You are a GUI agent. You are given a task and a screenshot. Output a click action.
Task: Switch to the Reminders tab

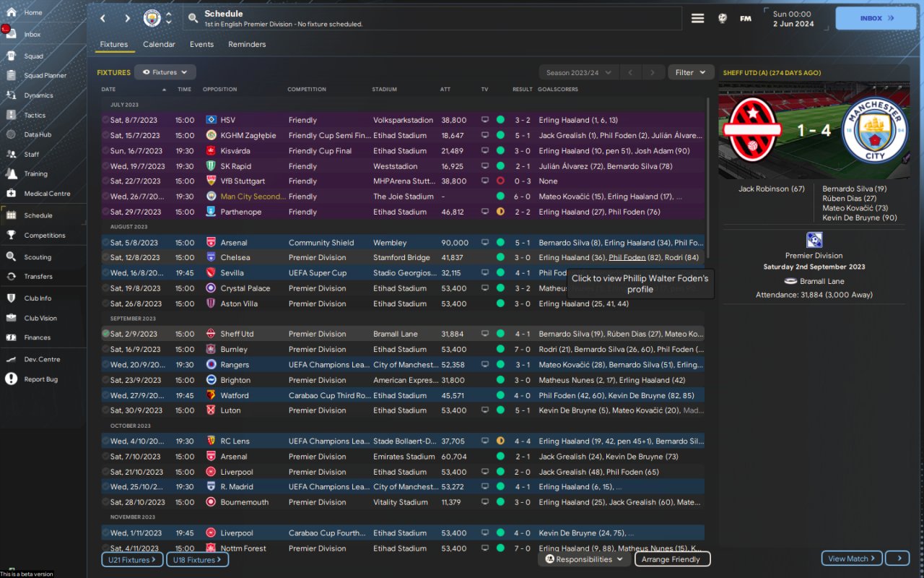point(247,45)
